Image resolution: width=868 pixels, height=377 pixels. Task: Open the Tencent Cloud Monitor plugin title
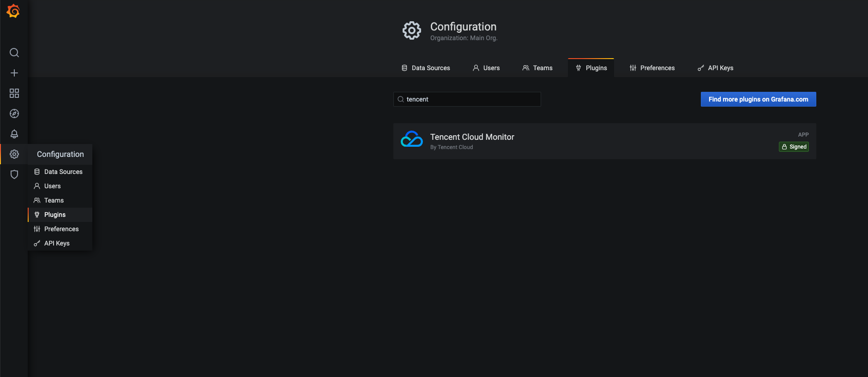click(472, 137)
